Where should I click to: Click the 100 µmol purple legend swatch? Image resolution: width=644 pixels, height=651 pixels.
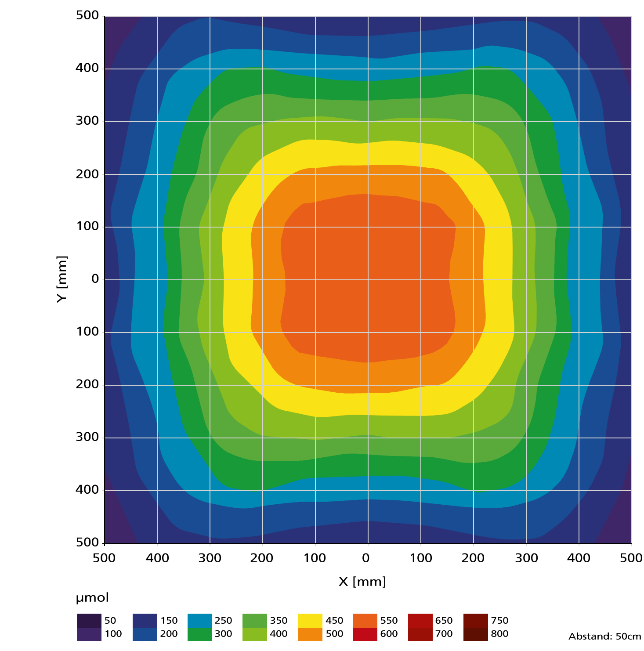pyautogui.click(x=89, y=634)
